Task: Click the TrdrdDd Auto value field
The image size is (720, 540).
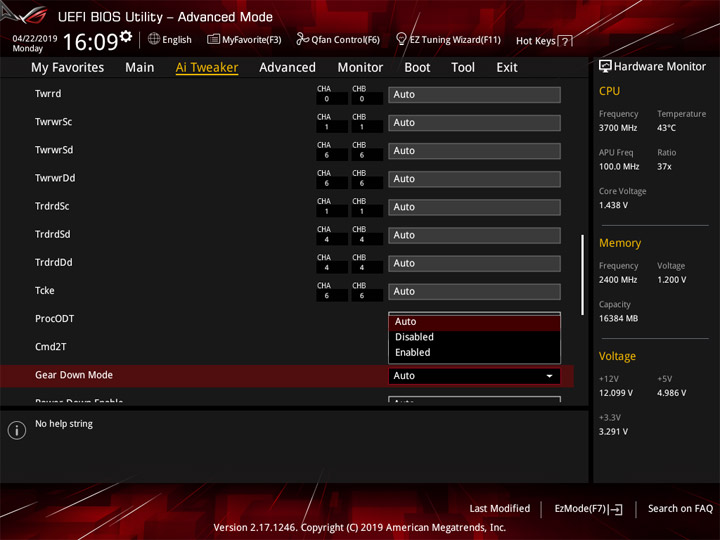Action: tap(474, 264)
